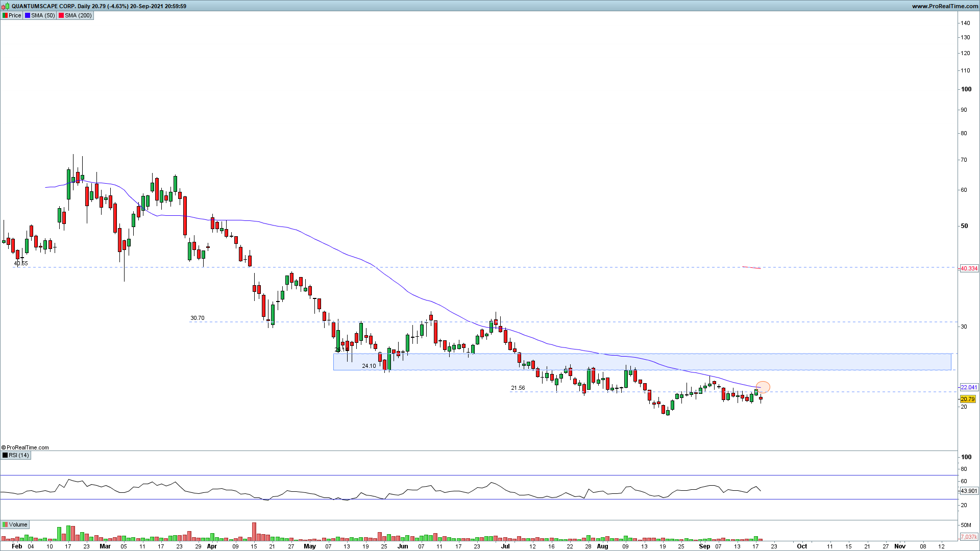
Task: Click the 7,037k volume value tag
Action: 969,537
